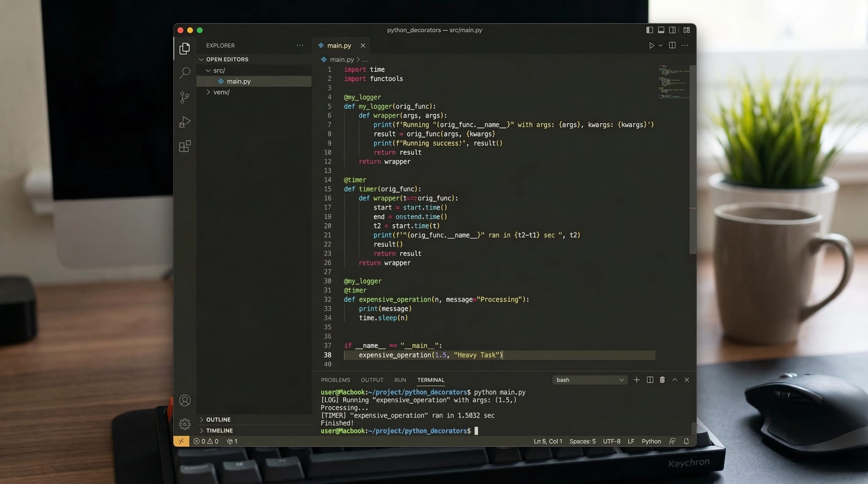Expand the venv/ folder
This screenshot has height=484, width=868.
click(x=221, y=92)
